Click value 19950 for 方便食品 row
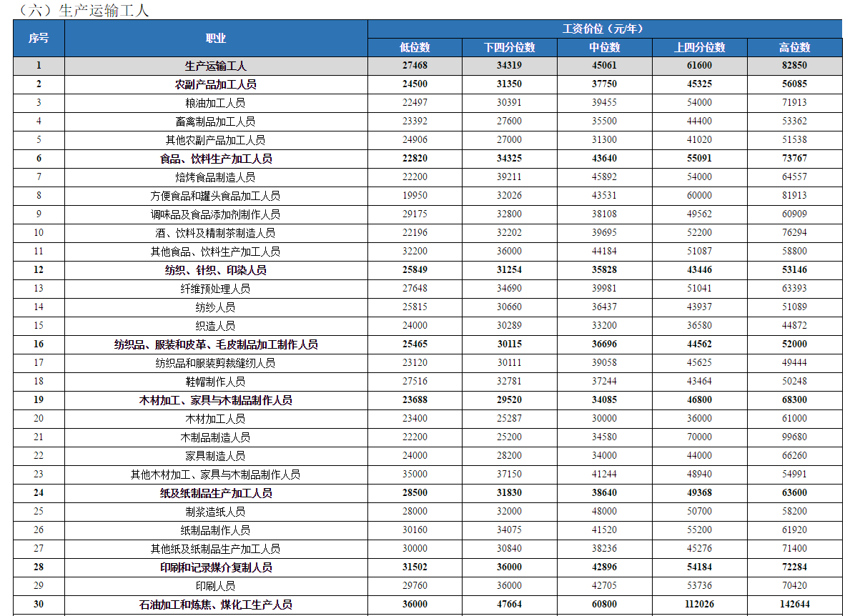855x616 pixels. 415,195
